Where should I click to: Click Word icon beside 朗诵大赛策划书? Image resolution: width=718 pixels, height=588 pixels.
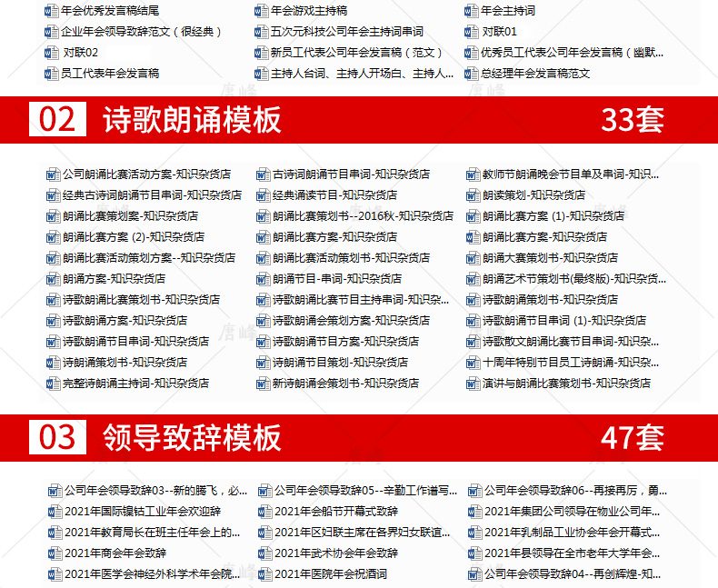point(474,259)
